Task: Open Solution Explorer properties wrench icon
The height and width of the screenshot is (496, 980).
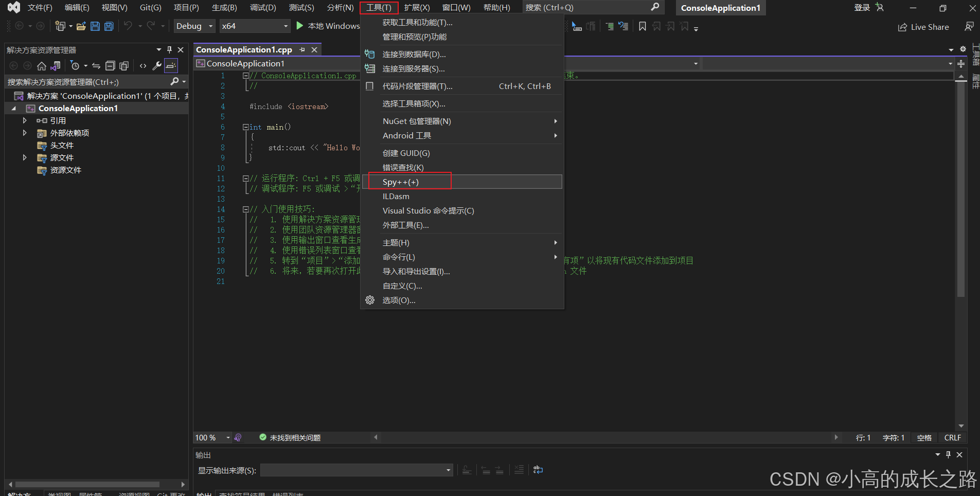Action: click(x=157, y=65)
